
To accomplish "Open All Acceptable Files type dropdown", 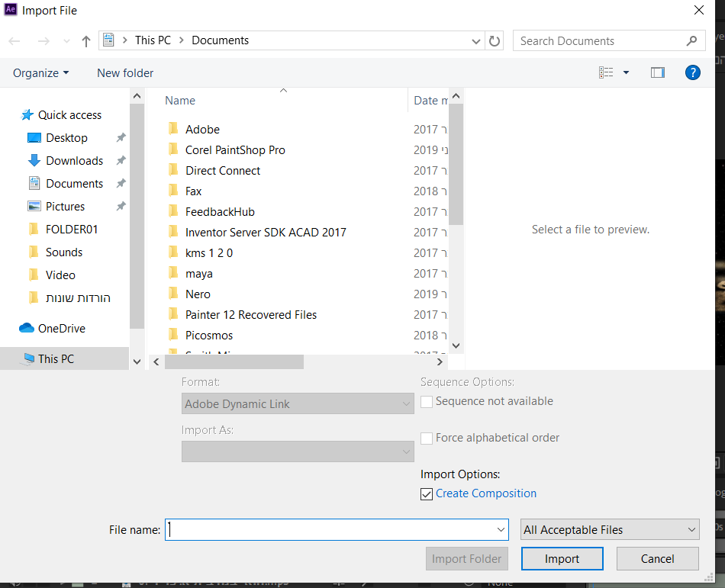I will pos(610,530).
